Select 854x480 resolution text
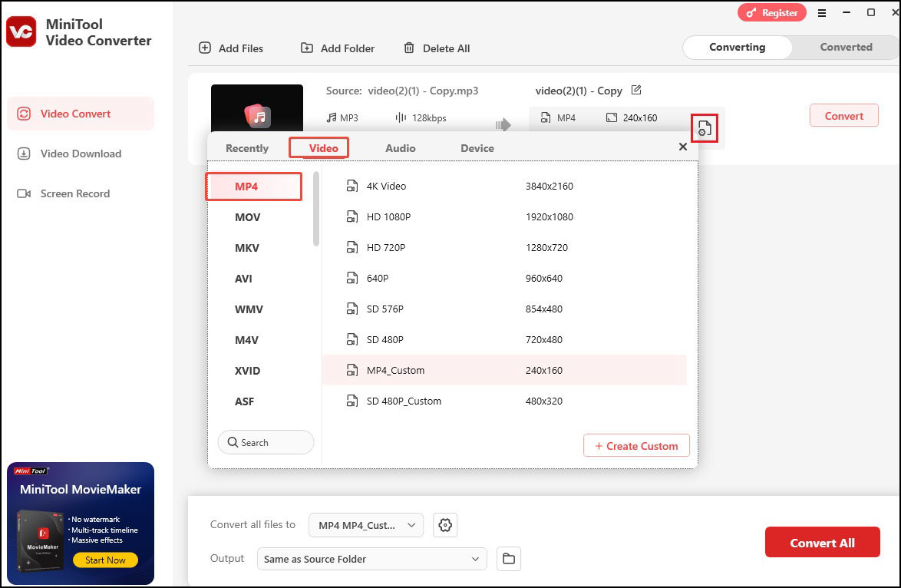 (x=543, y=309)
